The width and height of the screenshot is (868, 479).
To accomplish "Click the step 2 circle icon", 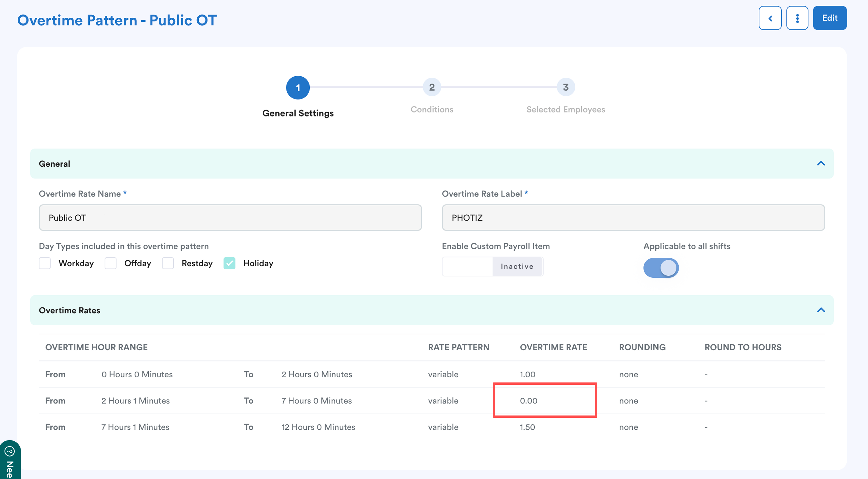I will point(432,87).
